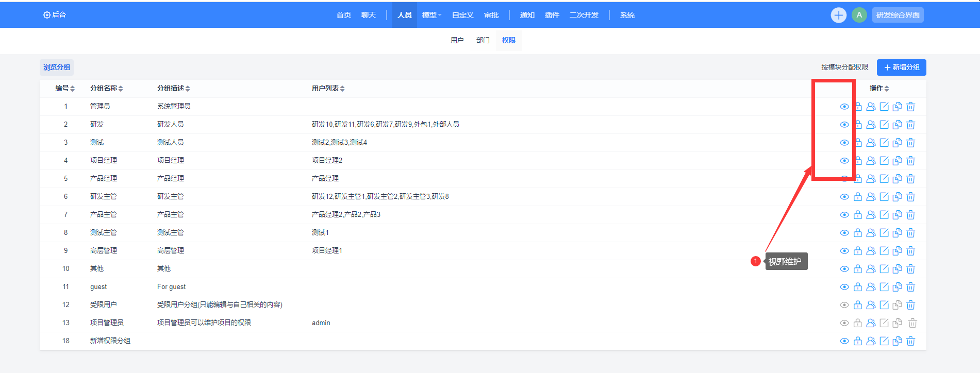This screenshot has width=980, height=373.
Task: Click the eye icon in 研发主管 row
Action: click(x=844, y=197)
